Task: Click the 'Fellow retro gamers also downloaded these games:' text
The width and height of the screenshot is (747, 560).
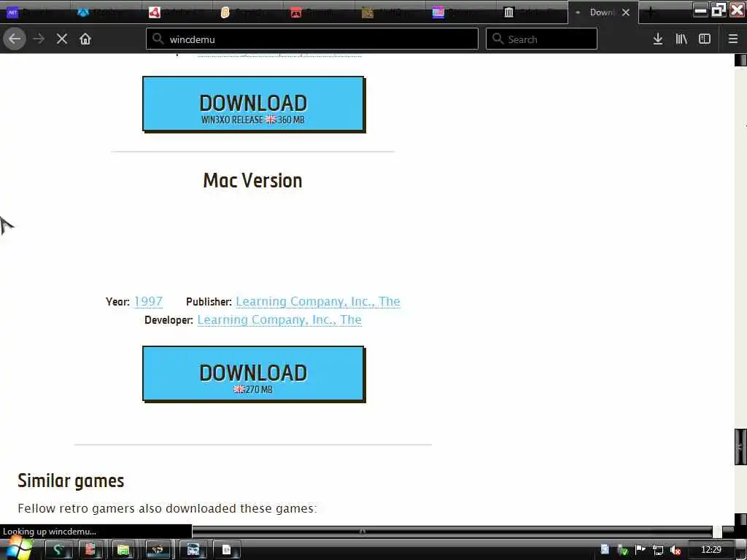Action: pyautogui.click(x=167, y=508)
